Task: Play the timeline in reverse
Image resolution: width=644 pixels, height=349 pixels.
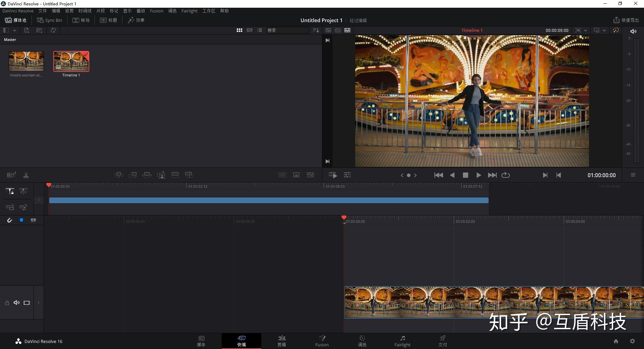Action: coord(452,175)
